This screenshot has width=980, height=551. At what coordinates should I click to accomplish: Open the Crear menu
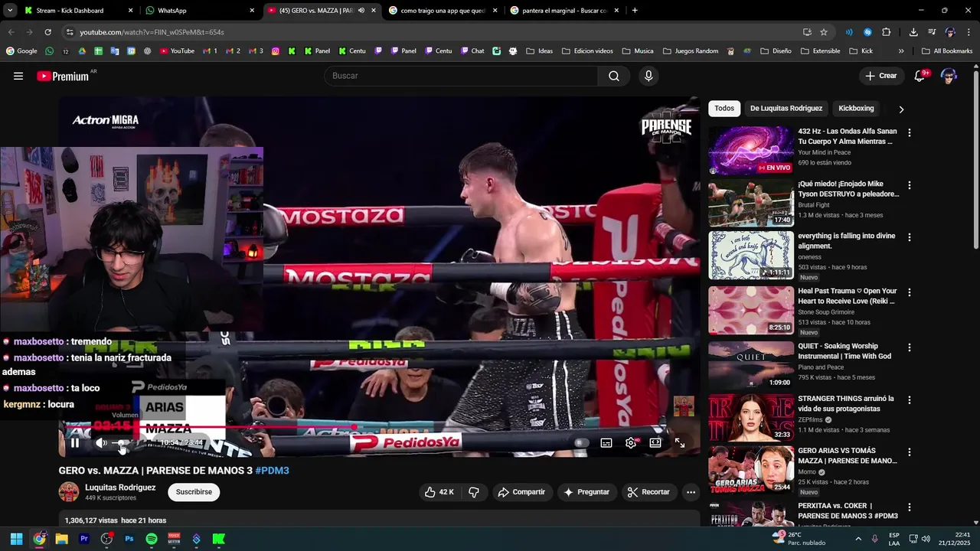click(x=881, y=76)
